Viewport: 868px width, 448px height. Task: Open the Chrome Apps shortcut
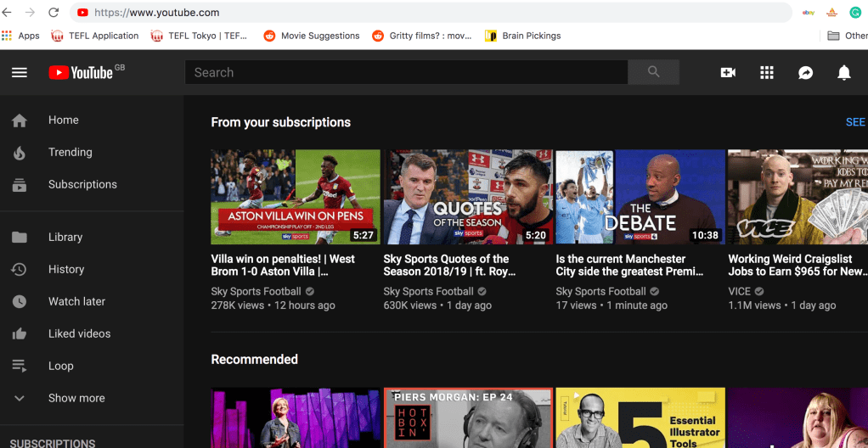(x=21, y=36)
